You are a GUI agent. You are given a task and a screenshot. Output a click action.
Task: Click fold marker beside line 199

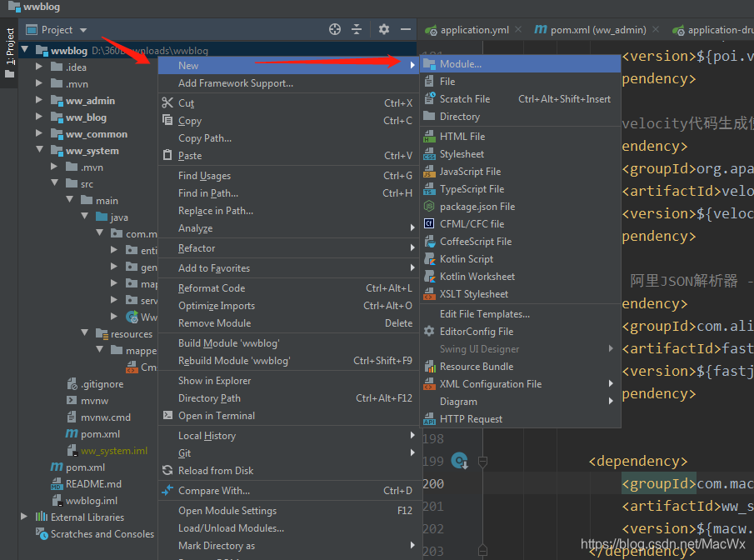click(x=482, y=462)
